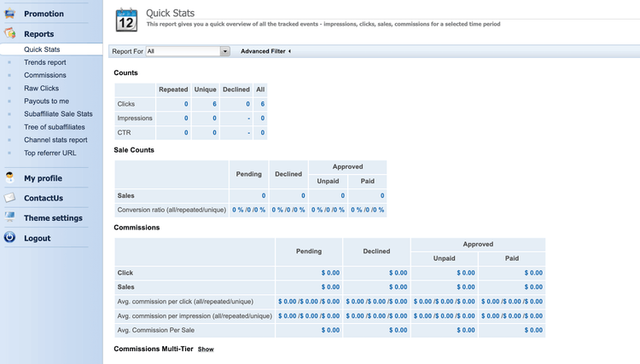This screenshot has height=364, width=640.
Task: Click the Pending Sales count value
Action: 264,195
